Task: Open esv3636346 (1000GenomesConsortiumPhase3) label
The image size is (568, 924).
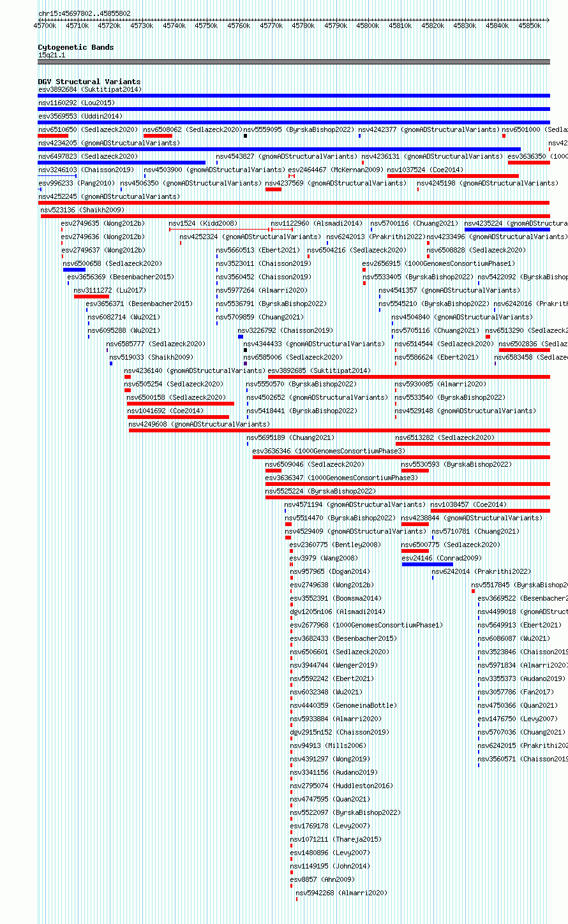Action: click(329, 451)
